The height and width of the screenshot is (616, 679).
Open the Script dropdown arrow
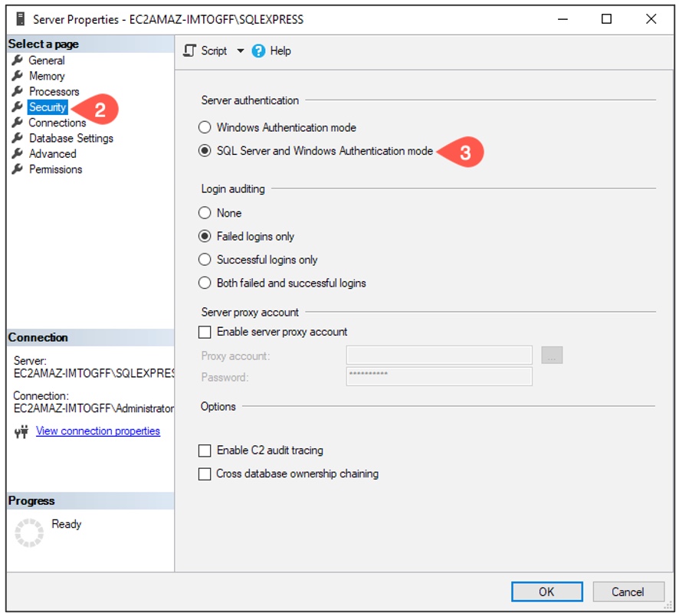point(239,51)
